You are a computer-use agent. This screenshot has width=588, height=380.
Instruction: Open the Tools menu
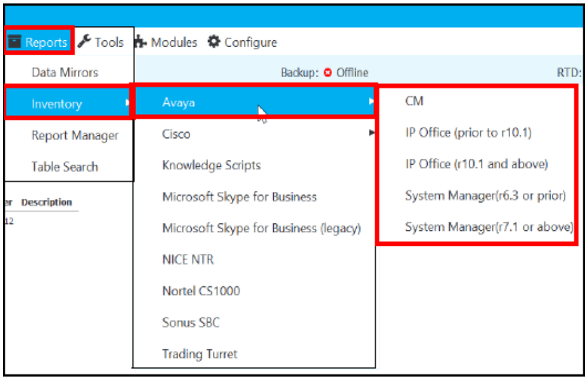[x=101, y=41]
